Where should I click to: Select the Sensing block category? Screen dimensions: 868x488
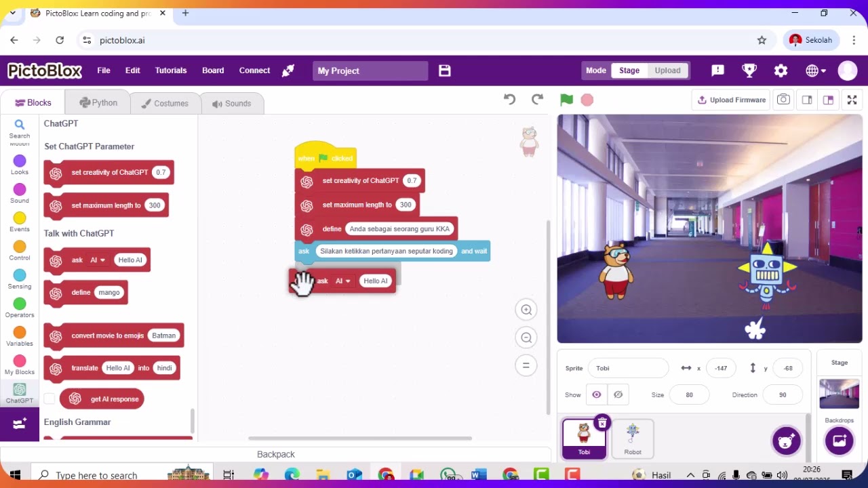pyautogui.click(x=20, y=279)
